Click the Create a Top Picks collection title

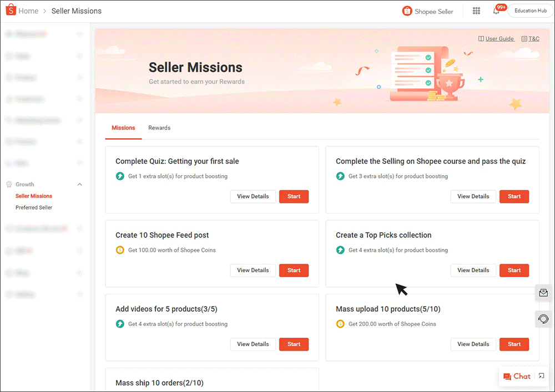(x=384, y=235)
